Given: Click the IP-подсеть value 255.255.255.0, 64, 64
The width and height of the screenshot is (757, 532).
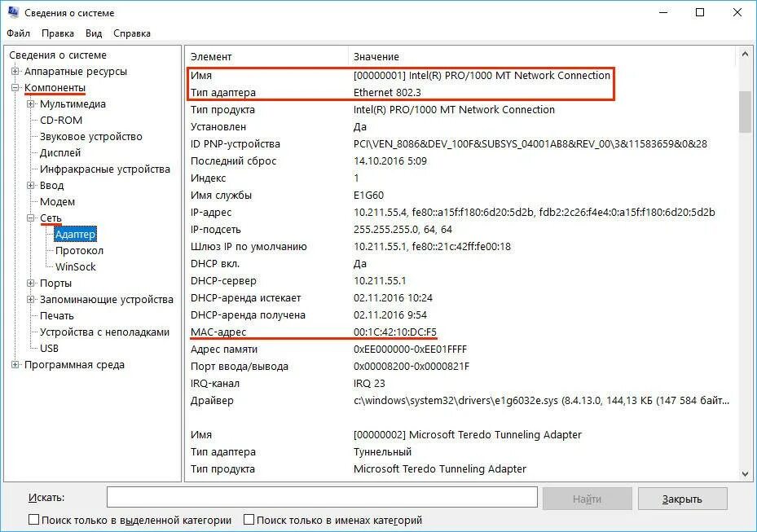Looking at the screenshot, I should (403, 230).
